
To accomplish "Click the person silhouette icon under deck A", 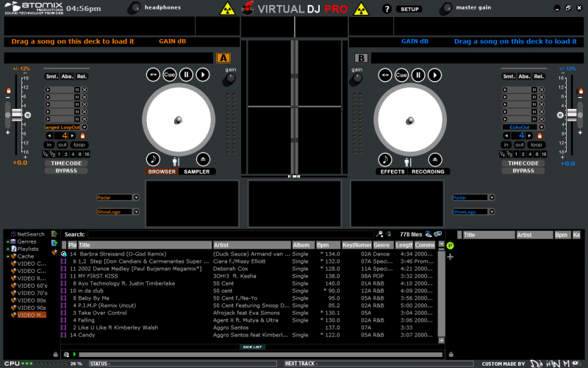I will click(176, 162).
